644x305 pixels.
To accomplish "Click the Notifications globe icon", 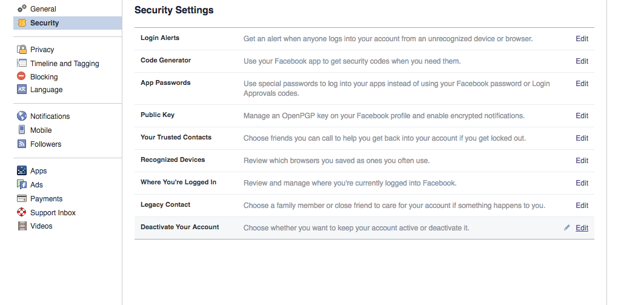I will point(22,116).
